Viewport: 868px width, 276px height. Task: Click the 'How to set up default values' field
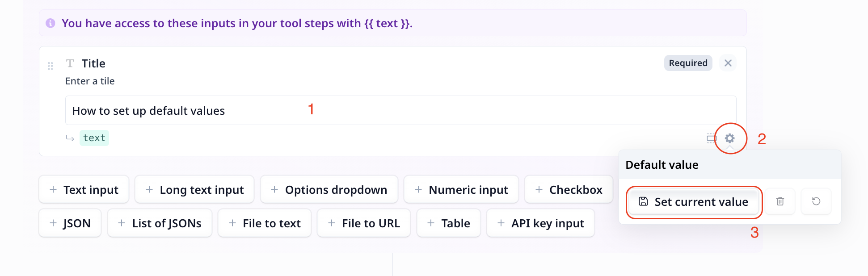pos(400,110)
